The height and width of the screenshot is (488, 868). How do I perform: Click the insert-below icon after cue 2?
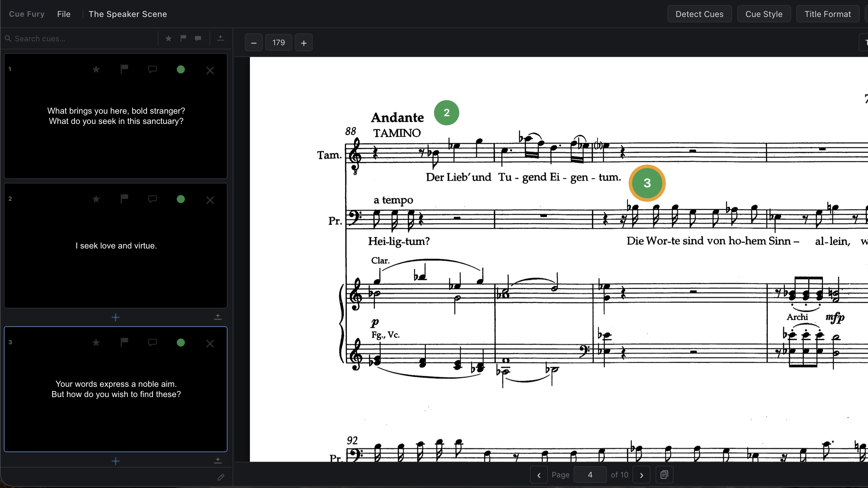(218, 317)
